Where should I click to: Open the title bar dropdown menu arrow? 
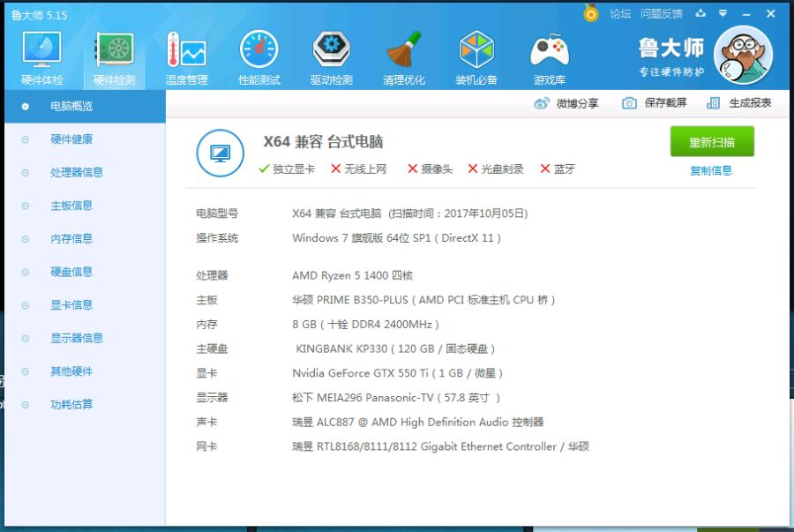click(723, 13)
